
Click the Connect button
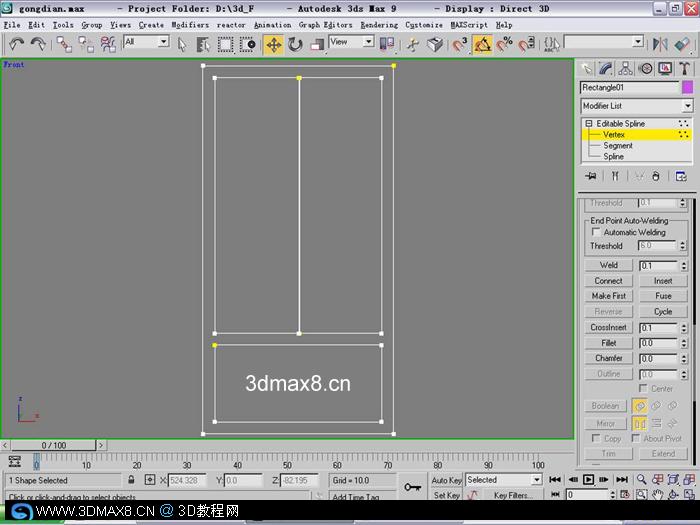[608, 281]
